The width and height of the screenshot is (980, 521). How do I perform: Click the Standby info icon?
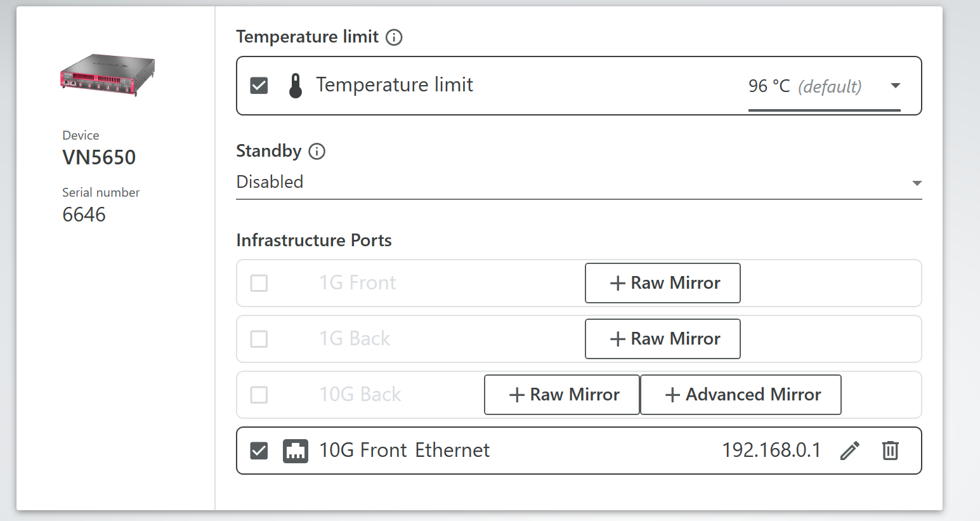tap(317, 152)
